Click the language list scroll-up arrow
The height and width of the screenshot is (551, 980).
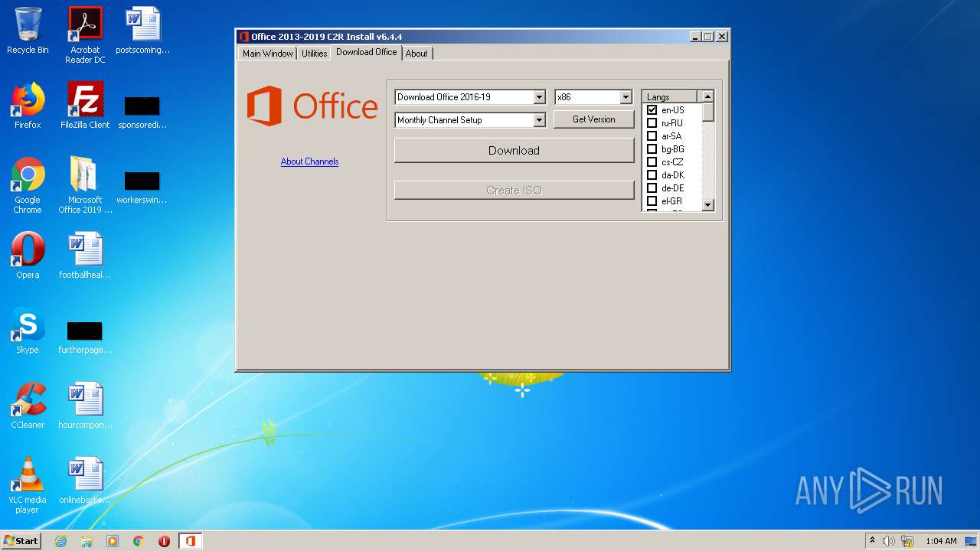click(707, 96)
